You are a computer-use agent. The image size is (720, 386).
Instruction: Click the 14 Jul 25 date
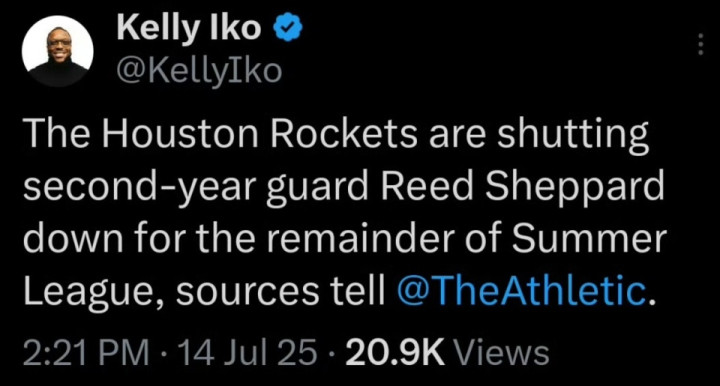(x=249, y=352)
